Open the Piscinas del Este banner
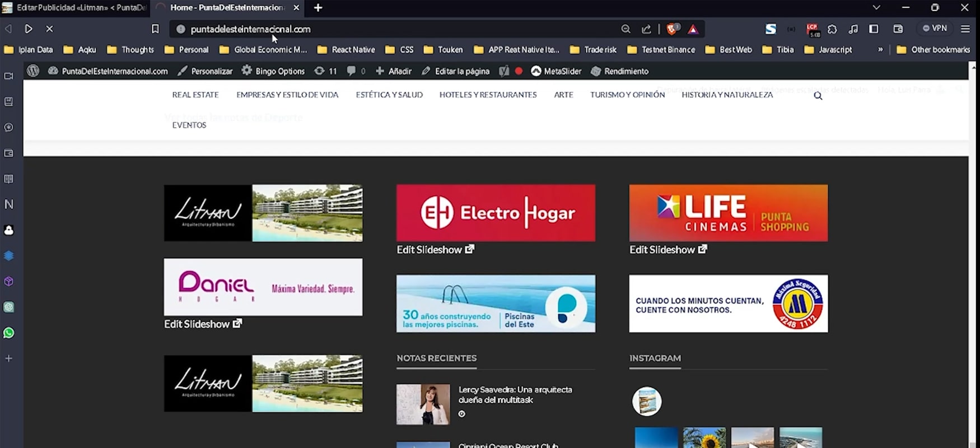This screenshot has width=980, height=448. 496,304
